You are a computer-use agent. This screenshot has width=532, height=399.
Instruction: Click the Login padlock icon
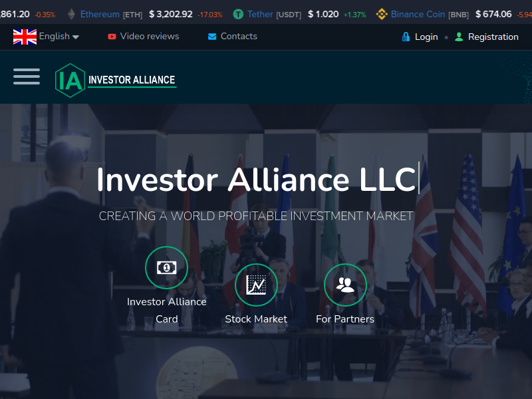pos(406,37)
